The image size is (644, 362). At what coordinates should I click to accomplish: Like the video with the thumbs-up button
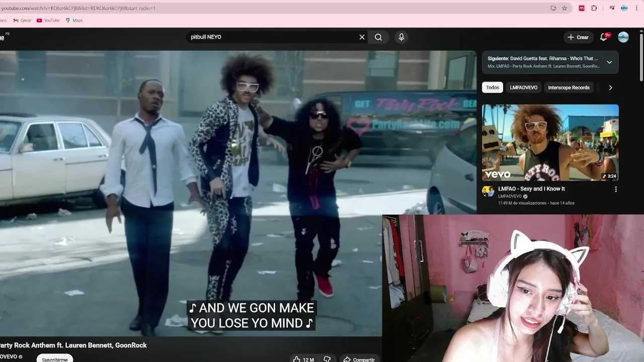(303, 359)
